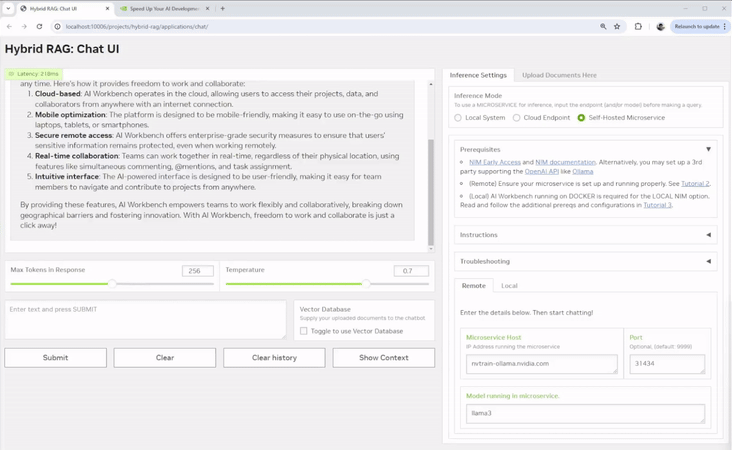
Task: Click the Microservice Host input field
Action: (542, 364)
